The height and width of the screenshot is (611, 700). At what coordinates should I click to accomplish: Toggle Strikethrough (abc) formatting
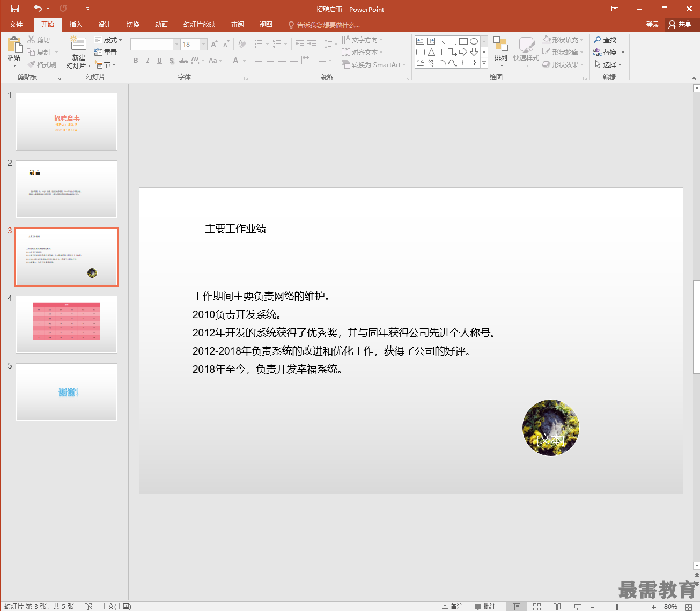(183, 61)
